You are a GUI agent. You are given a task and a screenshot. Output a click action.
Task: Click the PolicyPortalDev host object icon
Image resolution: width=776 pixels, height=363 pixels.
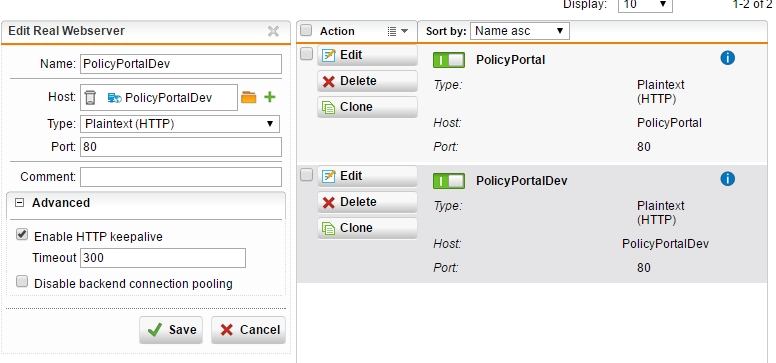coord(114,98)
